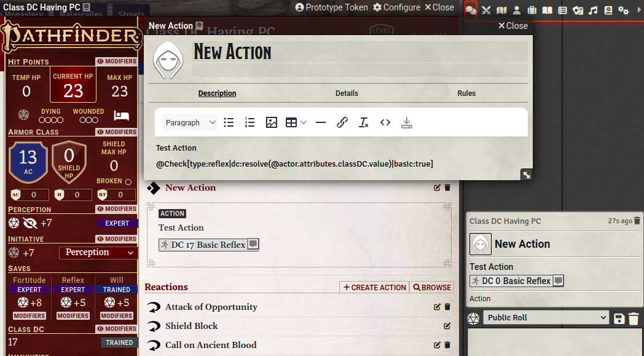This screenshot has height=356, width=644.
Task: Open the Initiative skill selector showing Perception
Action: tap(97, 252)
